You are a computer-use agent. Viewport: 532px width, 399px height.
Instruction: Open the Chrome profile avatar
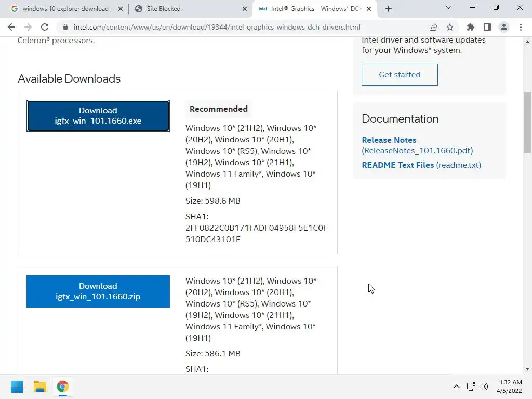coord(504,27)
